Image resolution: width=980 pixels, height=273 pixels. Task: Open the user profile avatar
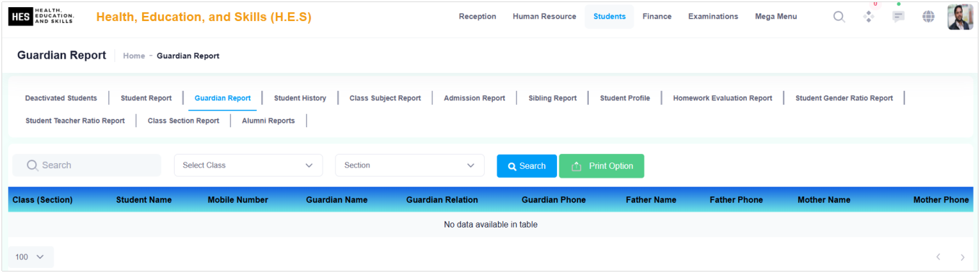pyautogui.click(x=961, y=17)
